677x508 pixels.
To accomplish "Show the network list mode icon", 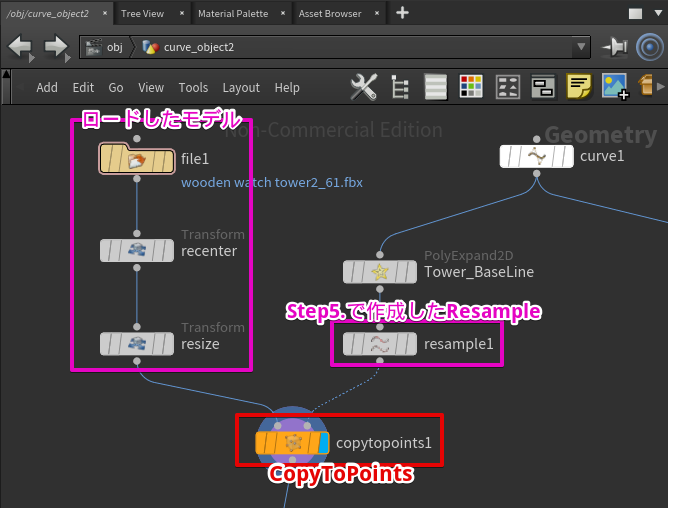I will pos(435,87).
